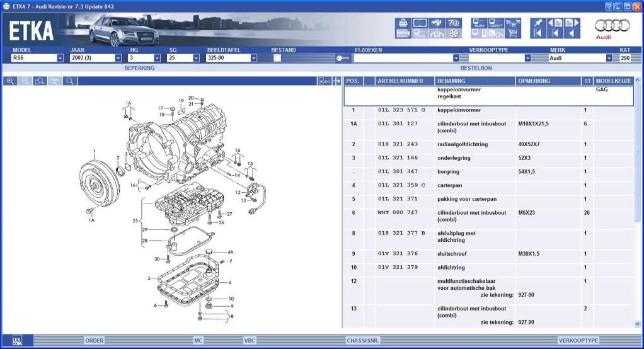The width and height of the screenshot is (644, 349).
Task: Click the pushpin icon
Action: coord(538,23)
